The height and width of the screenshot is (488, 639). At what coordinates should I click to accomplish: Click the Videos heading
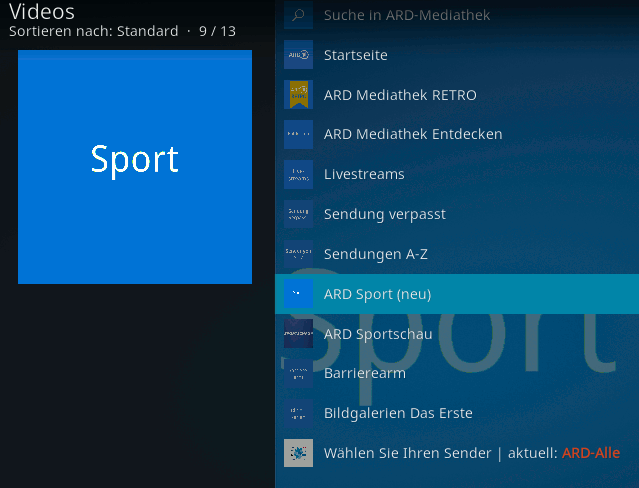tap(42, 12)
